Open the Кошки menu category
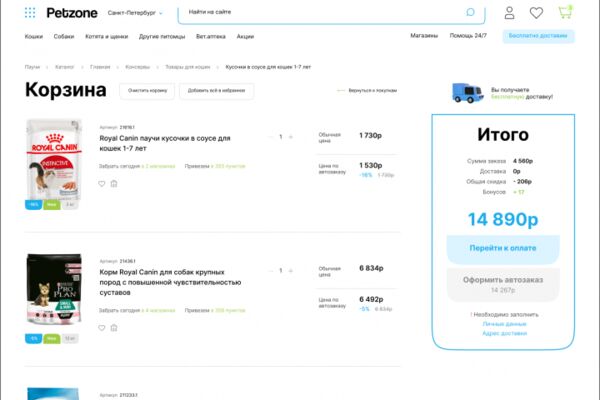This screenshot has height=400, width=600. pos(34,36)
